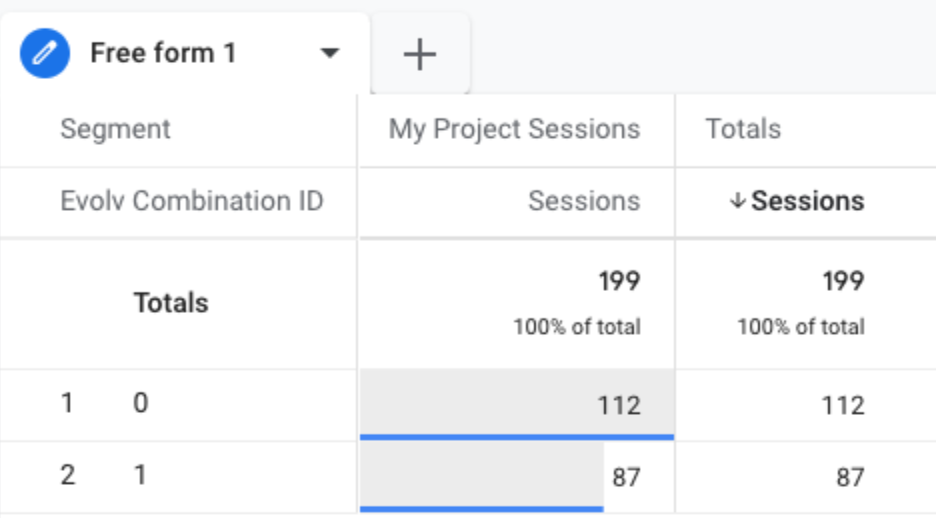The height and width of the screenshot is (518, 938).
Task: Sort by the Totals Sessions column header
Action: pos(807,201)
